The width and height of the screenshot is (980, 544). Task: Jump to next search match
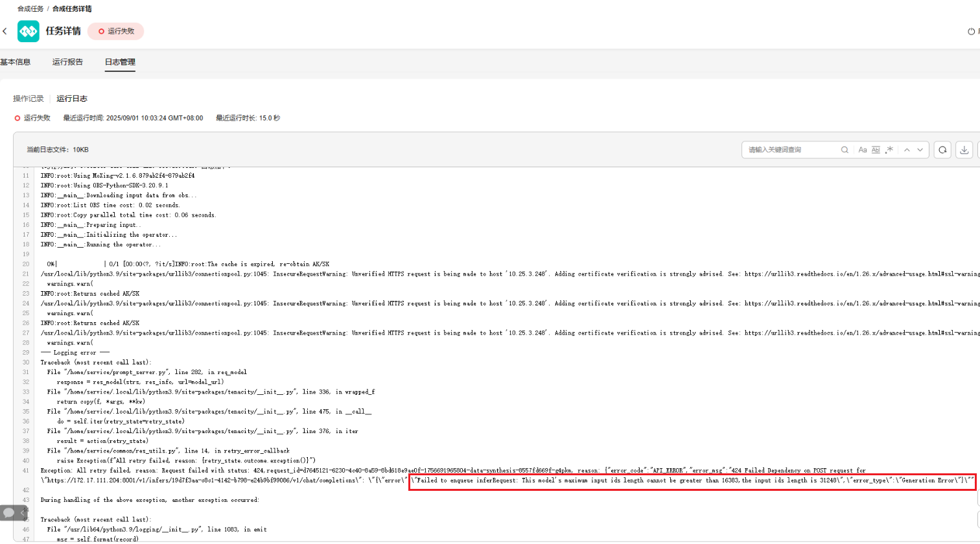pyautogui.click(x=920, y=150)
